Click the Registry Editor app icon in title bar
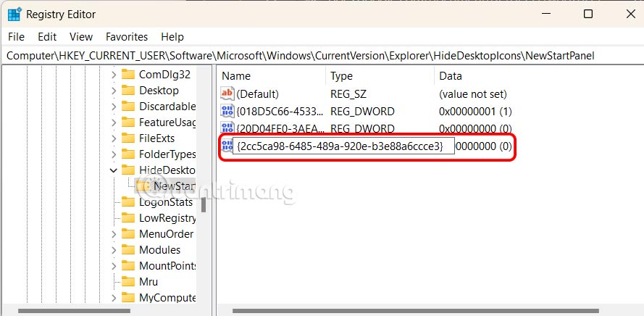This screenshot has width=644, height=316. (x=14, y=14)
